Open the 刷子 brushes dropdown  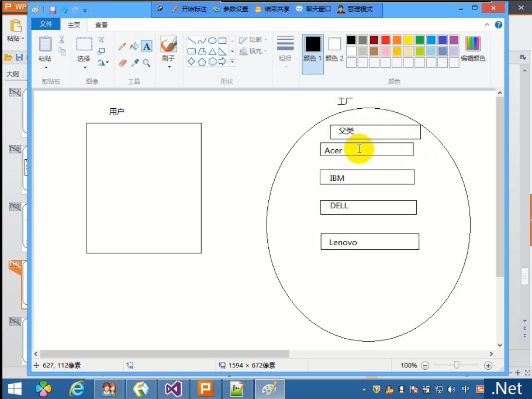169,67
